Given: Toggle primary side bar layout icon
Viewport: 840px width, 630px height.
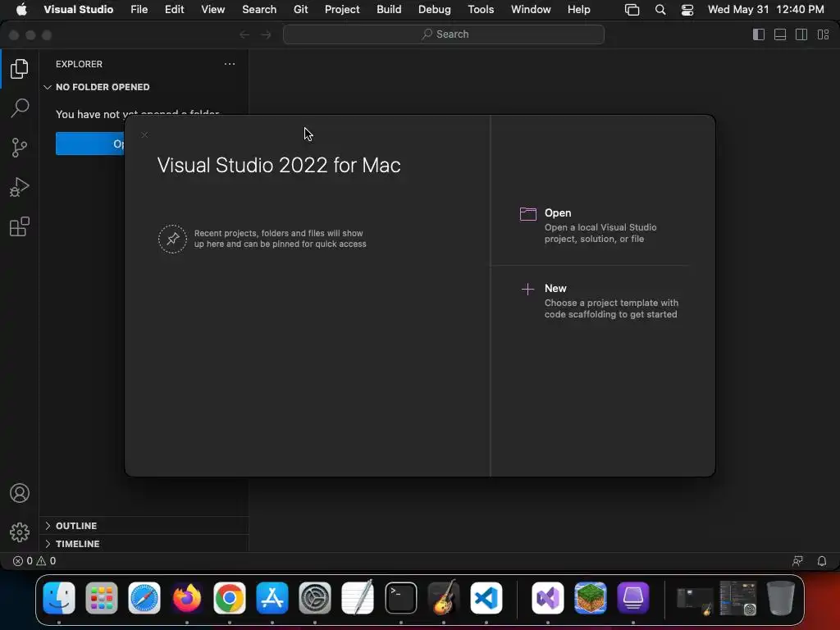Looking at the screenshot, I should [759, 34].
